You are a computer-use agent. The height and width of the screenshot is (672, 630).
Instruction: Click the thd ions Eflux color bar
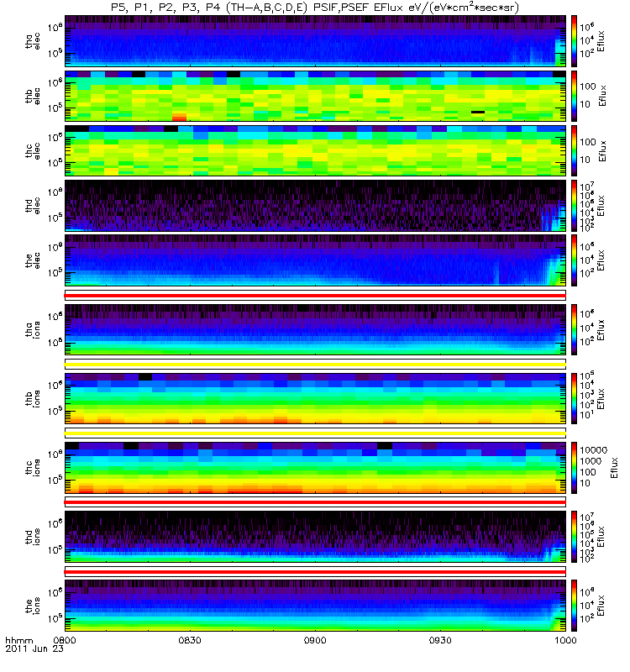pyautogui.click(x=574, y=537)
